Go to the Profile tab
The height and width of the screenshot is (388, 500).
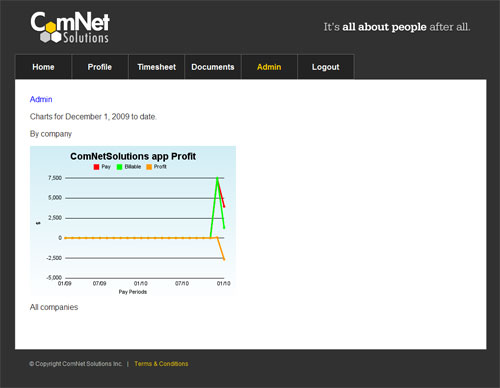point(100,67)
